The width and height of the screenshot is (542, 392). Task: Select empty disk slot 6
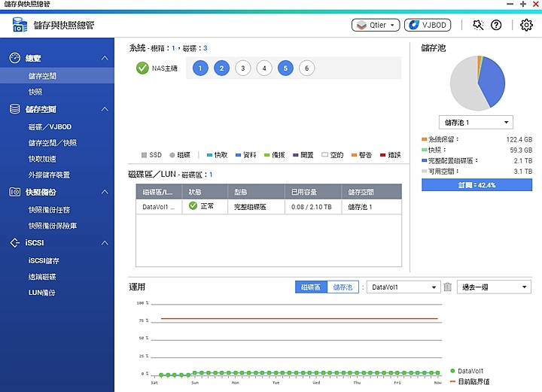[306, 68]
